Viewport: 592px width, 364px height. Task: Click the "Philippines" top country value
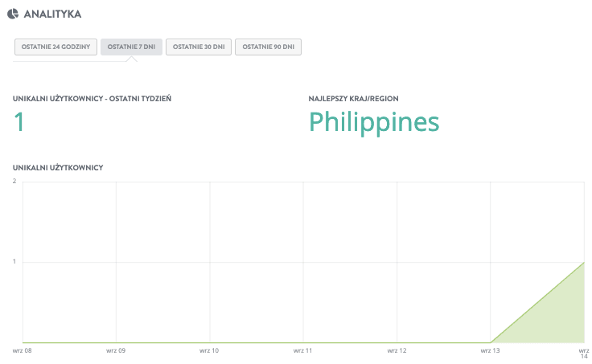point(374,122)
